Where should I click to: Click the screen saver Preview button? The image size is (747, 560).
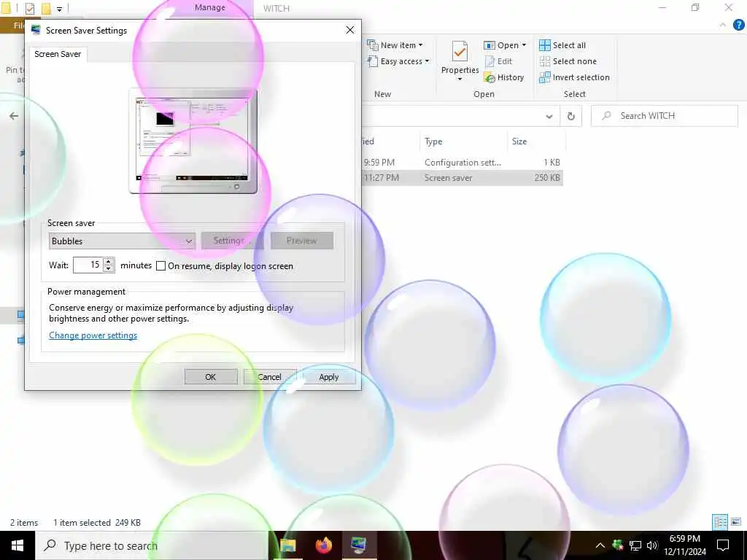(x=301, y=241)
